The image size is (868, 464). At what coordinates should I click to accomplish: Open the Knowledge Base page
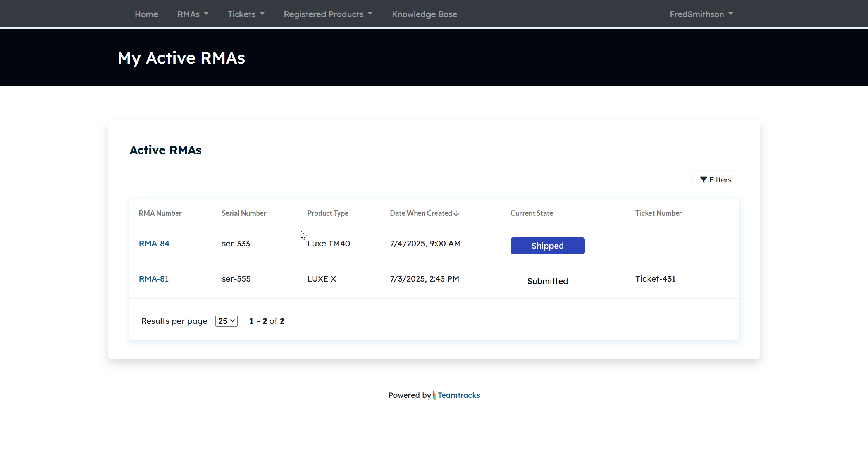[424, 14]
